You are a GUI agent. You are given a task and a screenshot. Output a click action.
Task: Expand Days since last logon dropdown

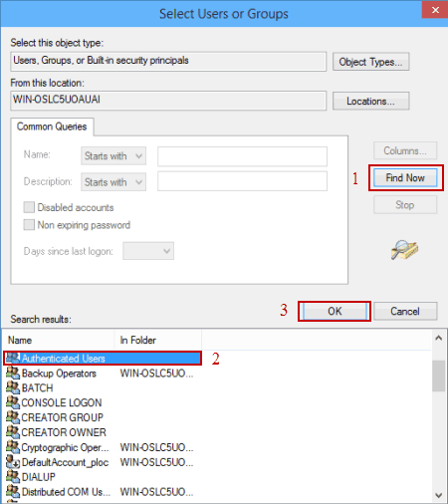(148, 251)
